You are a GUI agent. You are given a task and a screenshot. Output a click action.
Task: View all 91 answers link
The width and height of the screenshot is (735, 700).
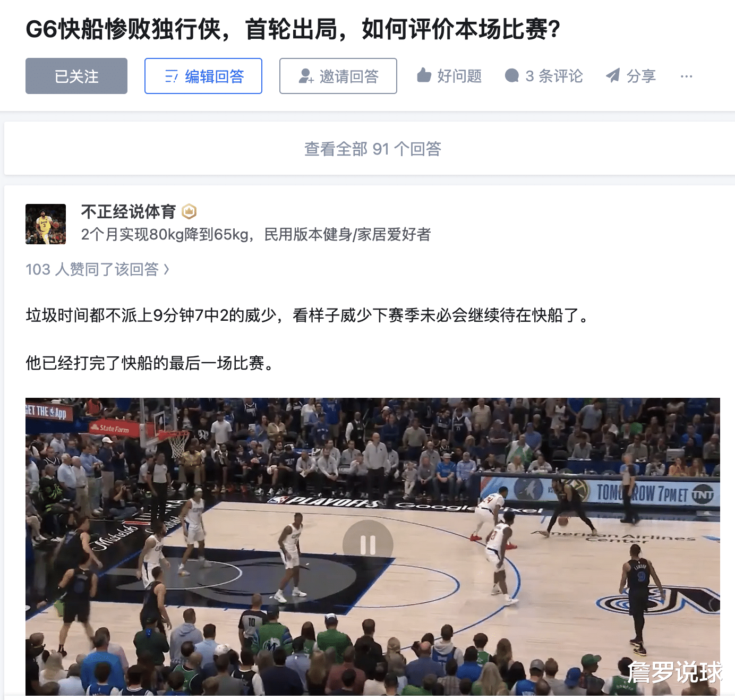(373, 149)
